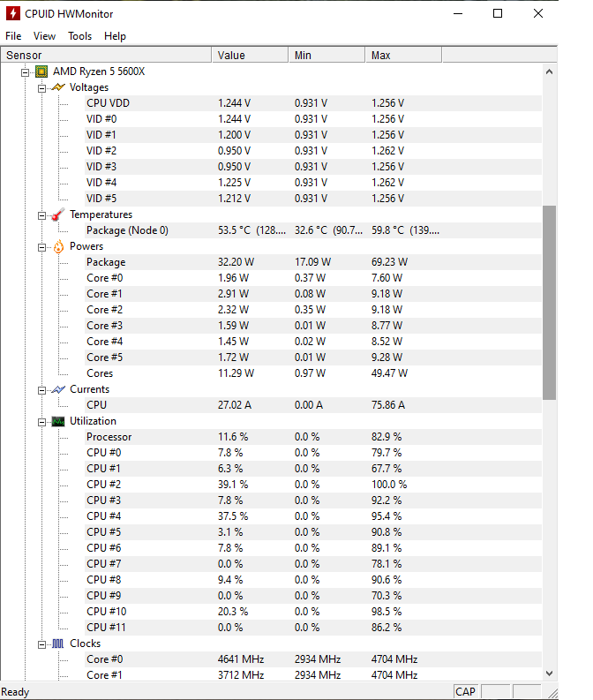Click the 3712 MHz Core #1 value
The image size is (593, 700).
tap(241, 675)
